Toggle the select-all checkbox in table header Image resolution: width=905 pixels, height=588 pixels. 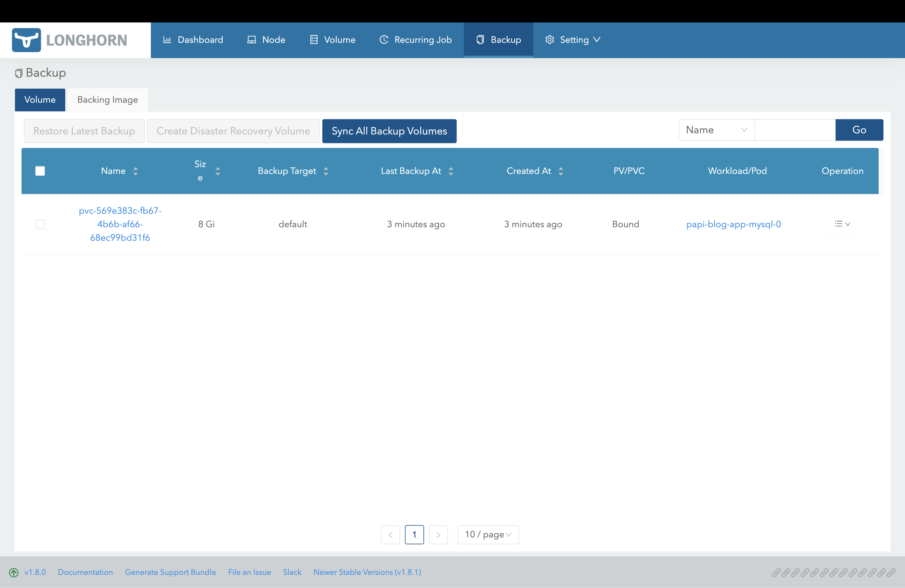point(40,171)
